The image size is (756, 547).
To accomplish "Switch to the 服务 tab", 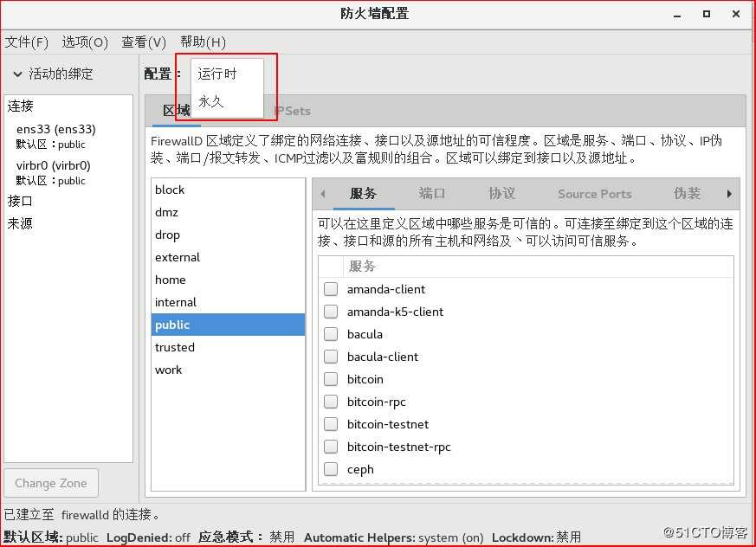I will 363,194.
